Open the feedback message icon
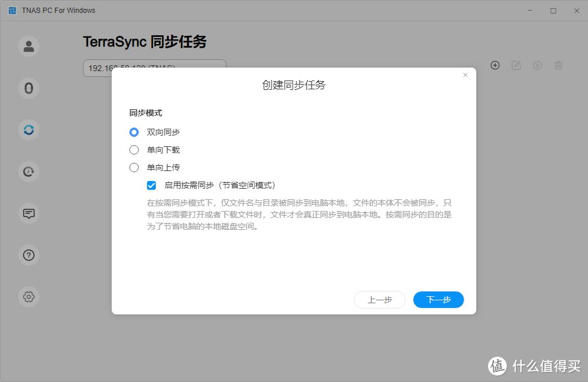 click(29, 213)
